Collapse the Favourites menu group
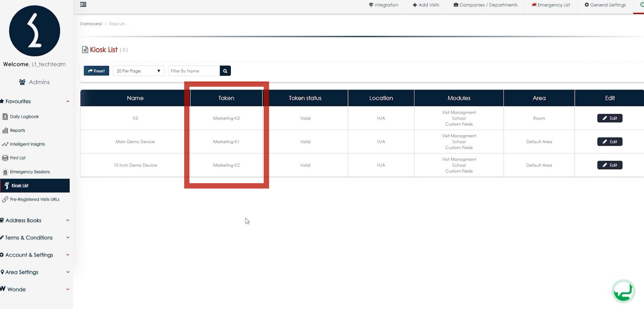Image resolution: width=644 pixels, height=309 pixels. pos(35,101)
